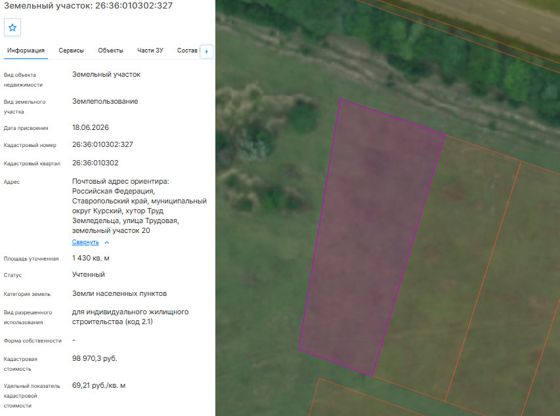Click the cadastral quarter value 26:36:010302
The image size is (560, 416).
95,163
